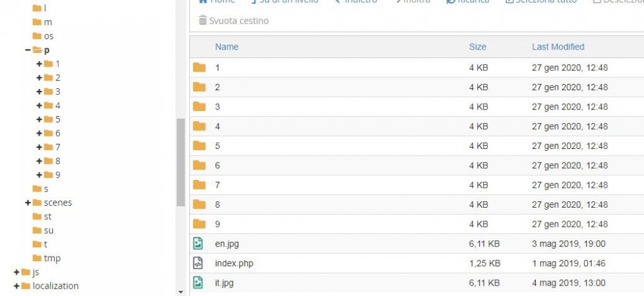Select folder 9 icon in the file list
The image size is (644, 296).
(199, 224)
